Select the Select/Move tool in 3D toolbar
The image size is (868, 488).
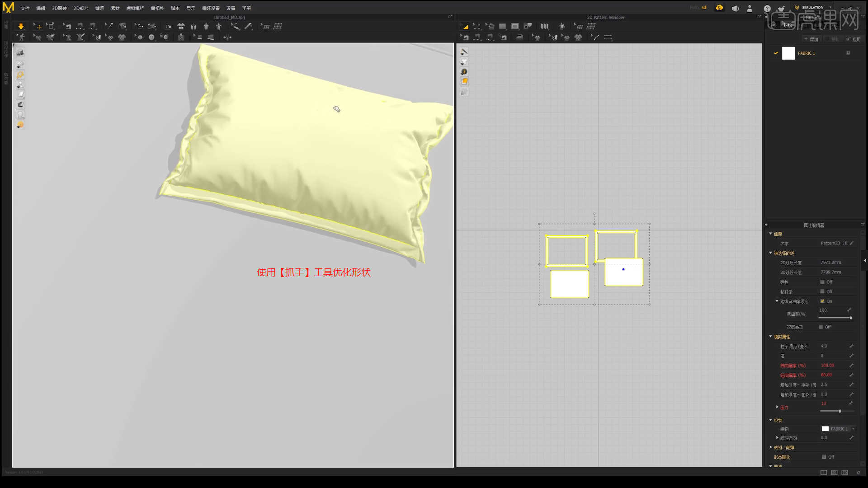[37, 27]
